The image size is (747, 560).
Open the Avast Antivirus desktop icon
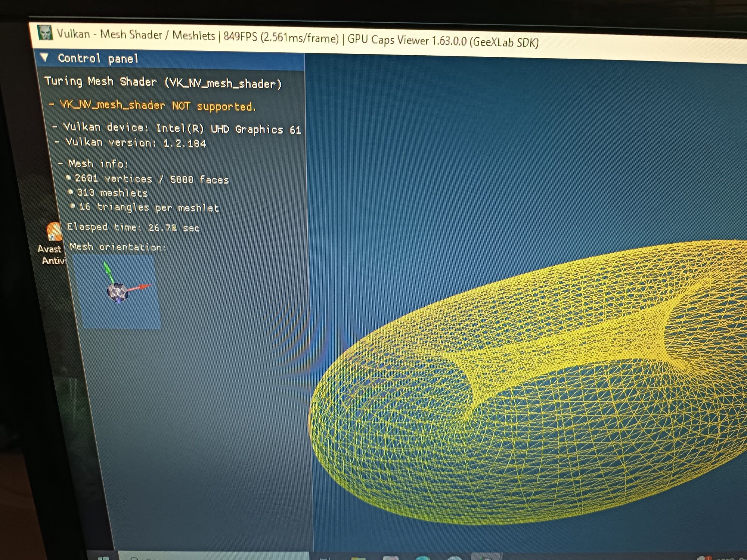[x=52, y=243]
